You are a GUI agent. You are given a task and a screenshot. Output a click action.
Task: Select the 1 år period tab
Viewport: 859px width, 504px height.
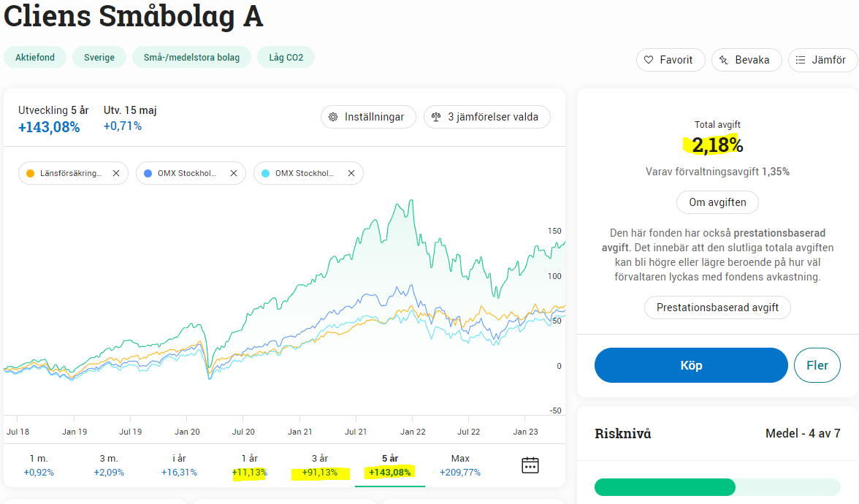point(249,465)
